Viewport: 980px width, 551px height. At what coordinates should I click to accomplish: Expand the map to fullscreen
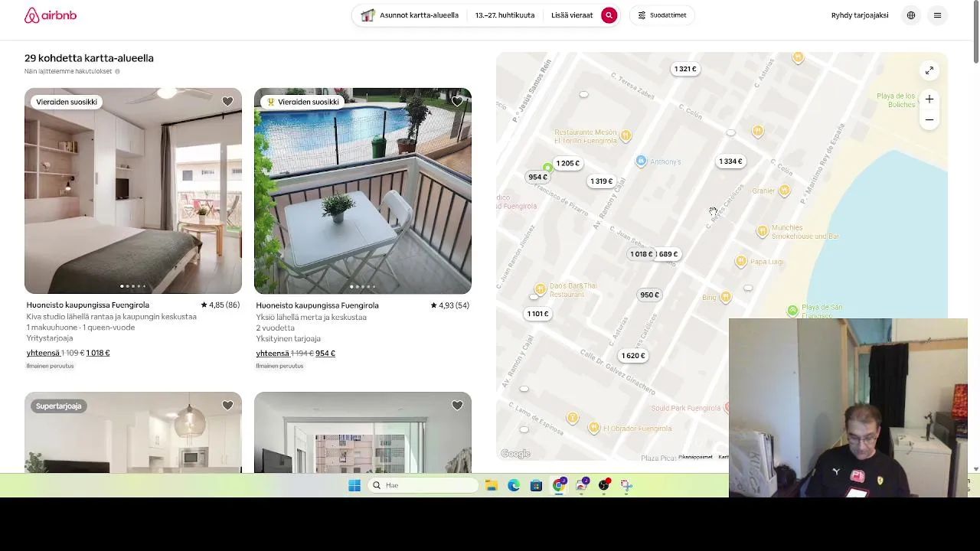click(929, 70)
